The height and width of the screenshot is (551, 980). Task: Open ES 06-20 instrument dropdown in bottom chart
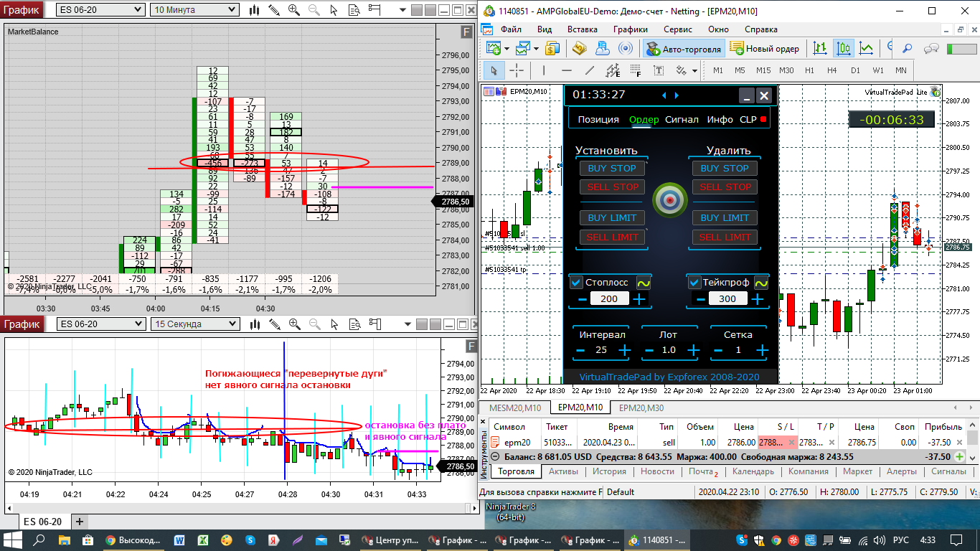(101, 324)
